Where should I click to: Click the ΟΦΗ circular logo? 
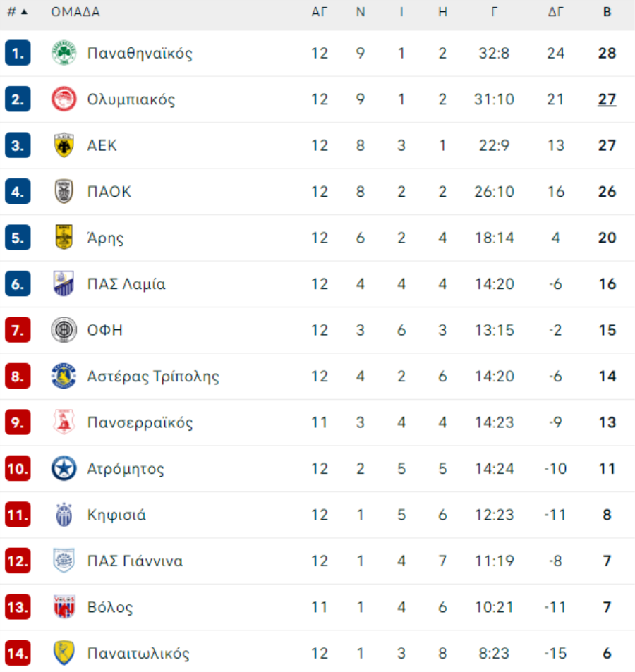64,330
